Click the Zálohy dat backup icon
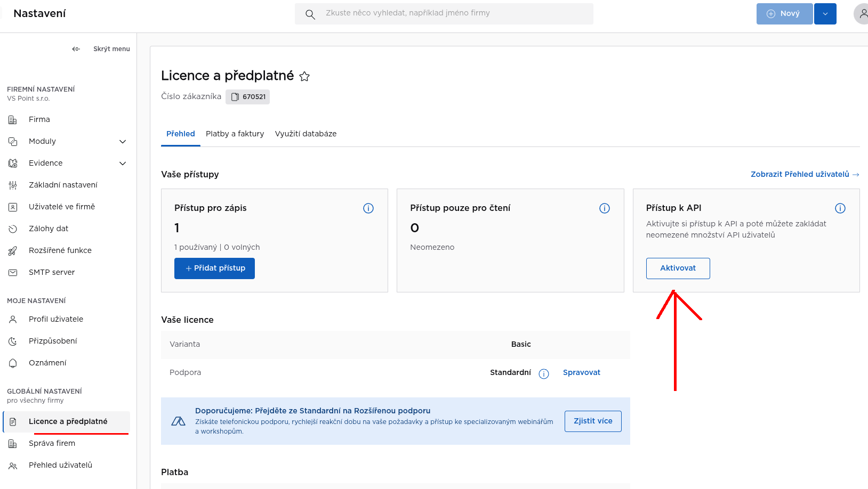 pos(13,229)
